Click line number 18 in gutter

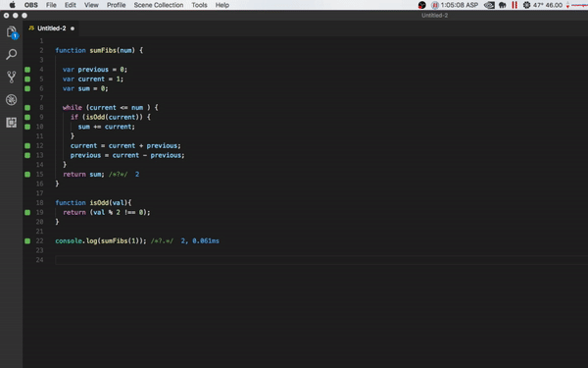point(40,203)
